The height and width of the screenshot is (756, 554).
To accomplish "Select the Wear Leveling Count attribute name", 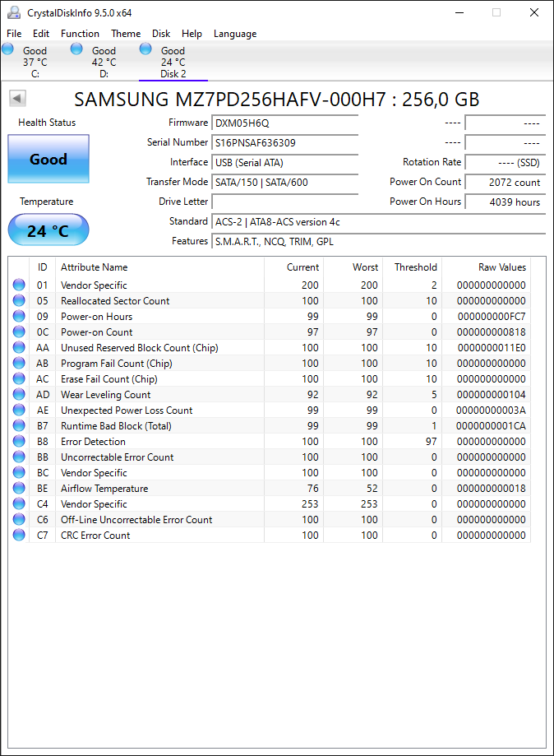I will click(x=105, y=394).
